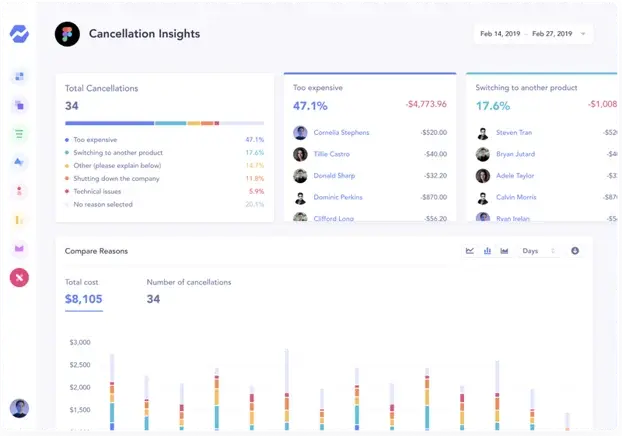Image resolution: width=622 pixels, height=436 pixels.
Task: Open Cornelia Stephens customer profile
Action: click(x=341, y=133)
